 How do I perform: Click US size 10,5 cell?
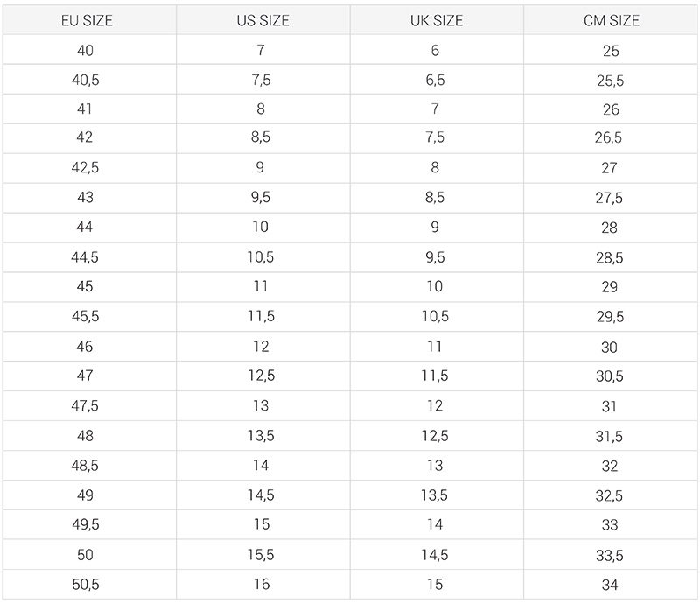pos(263,257)
